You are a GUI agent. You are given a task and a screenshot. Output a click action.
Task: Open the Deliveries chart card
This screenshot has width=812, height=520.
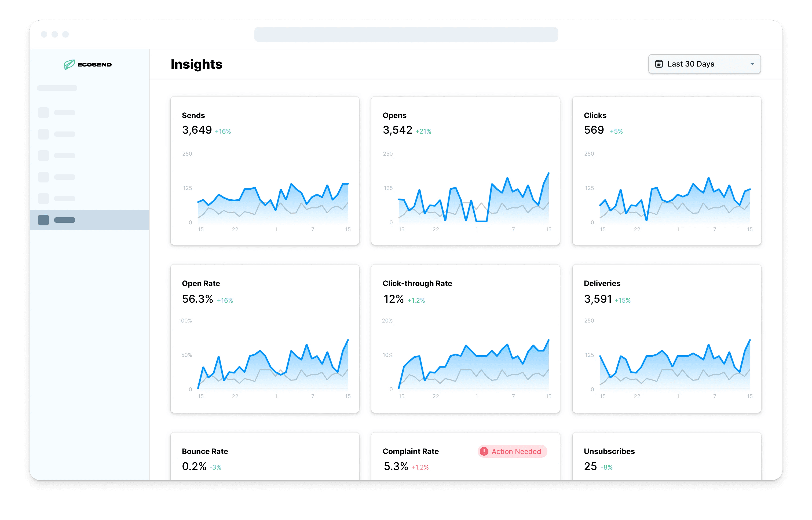click(x=667, y=338)
